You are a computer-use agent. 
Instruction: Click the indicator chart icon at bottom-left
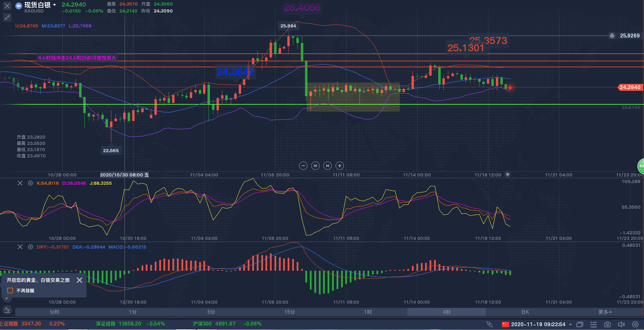click(7, 310)
